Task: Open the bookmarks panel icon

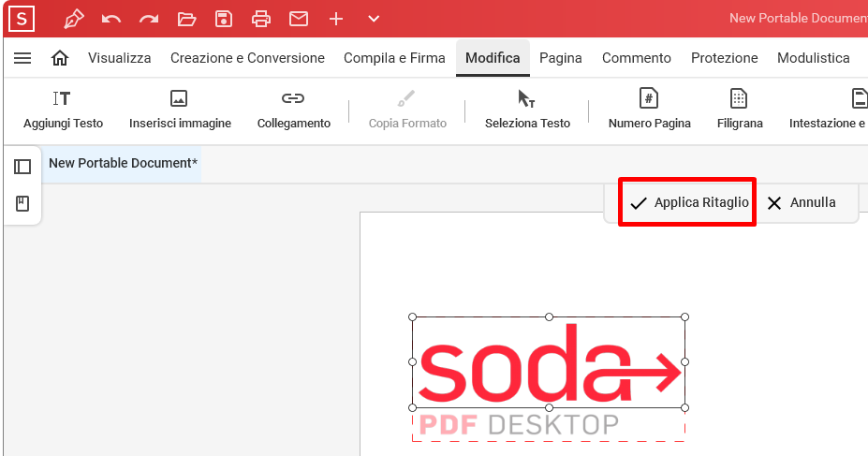Action: click(22, 203)
